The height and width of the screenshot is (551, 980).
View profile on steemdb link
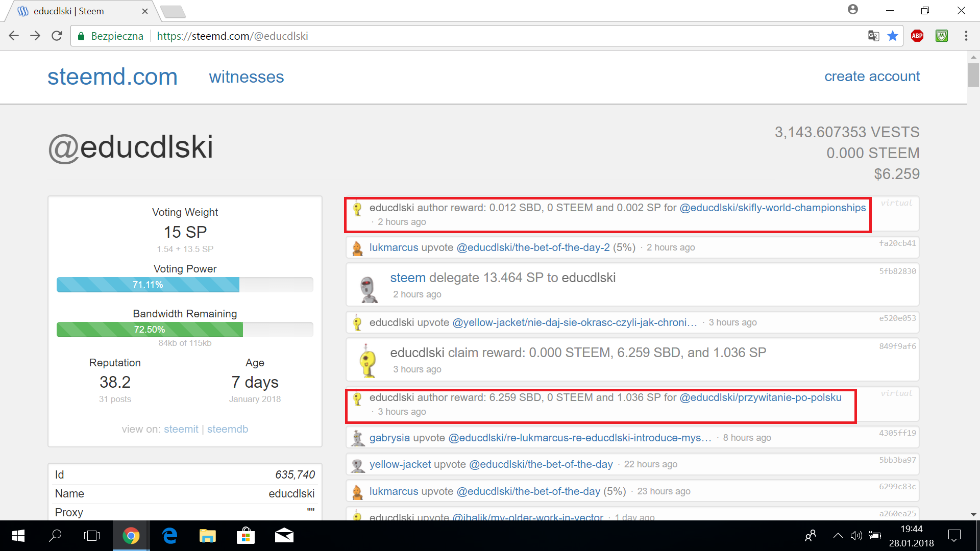pyautogui.click(x=228, y=429)
